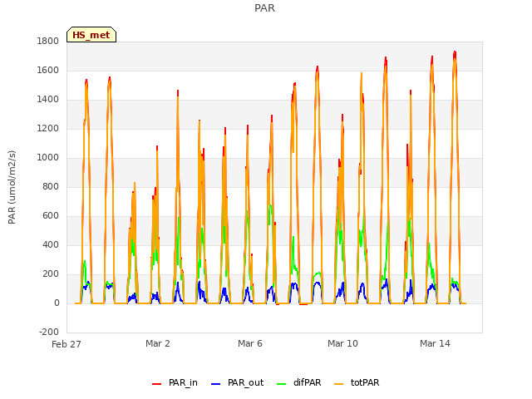Click the HS_met label box
Image resolution: width=532 pixels, height=399 pixels.
(91, 35)
